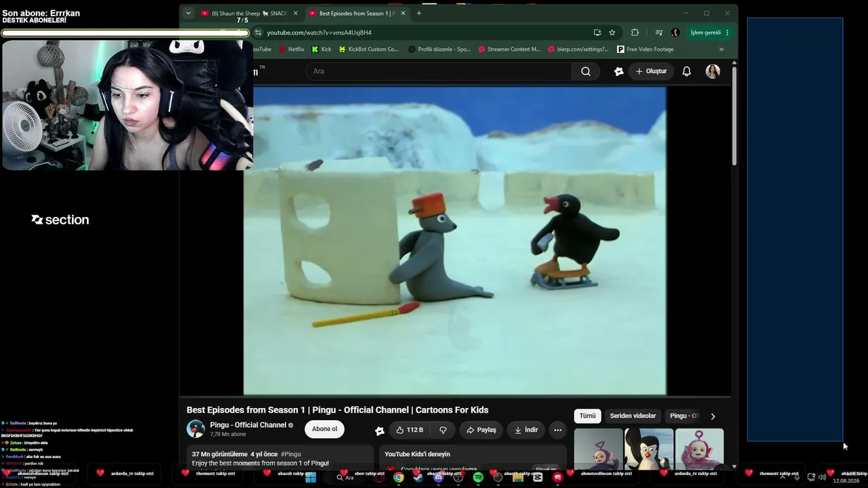Open the Pingu - Official Channel link
The height and width of the screenshot is (488, 868).
point(248,425)
